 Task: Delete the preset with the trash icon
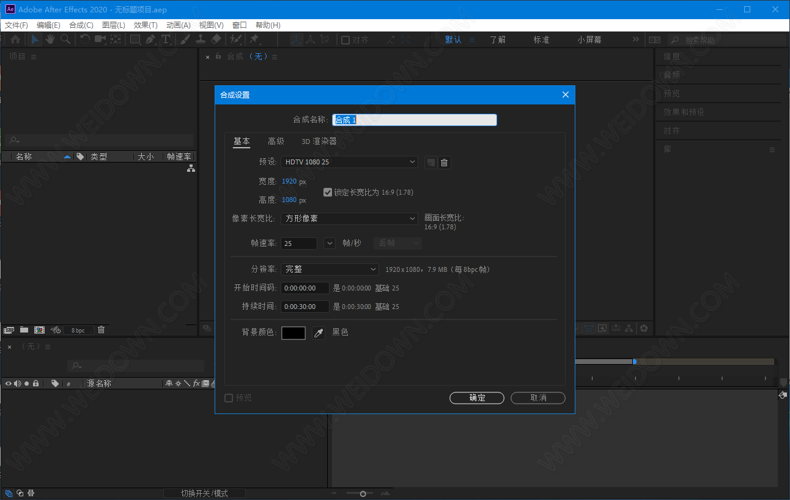(x=444, y=162)
